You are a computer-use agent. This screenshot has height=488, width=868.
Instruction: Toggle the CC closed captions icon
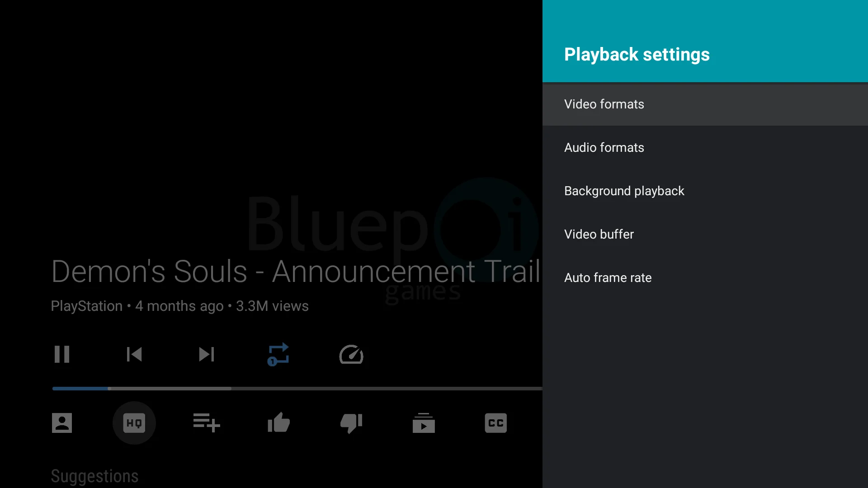496,423
